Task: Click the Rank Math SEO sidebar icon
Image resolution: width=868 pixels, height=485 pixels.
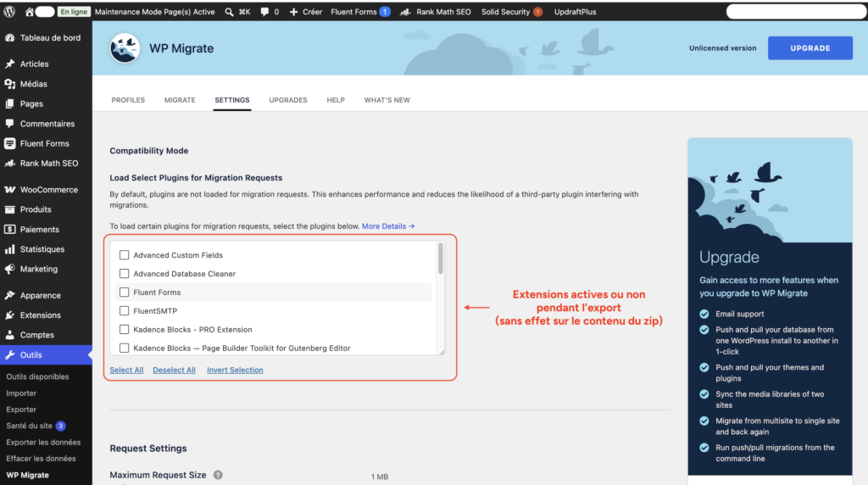Action: [x=10, y=164]
